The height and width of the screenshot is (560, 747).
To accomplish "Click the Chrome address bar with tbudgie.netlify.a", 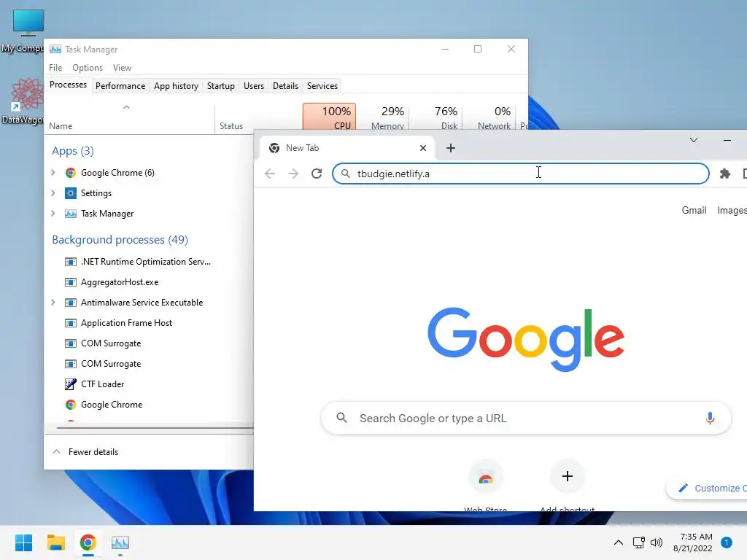I will [x=520, y=174].
